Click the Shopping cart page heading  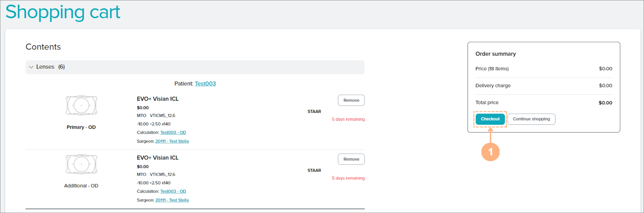[x=63, y=12]
